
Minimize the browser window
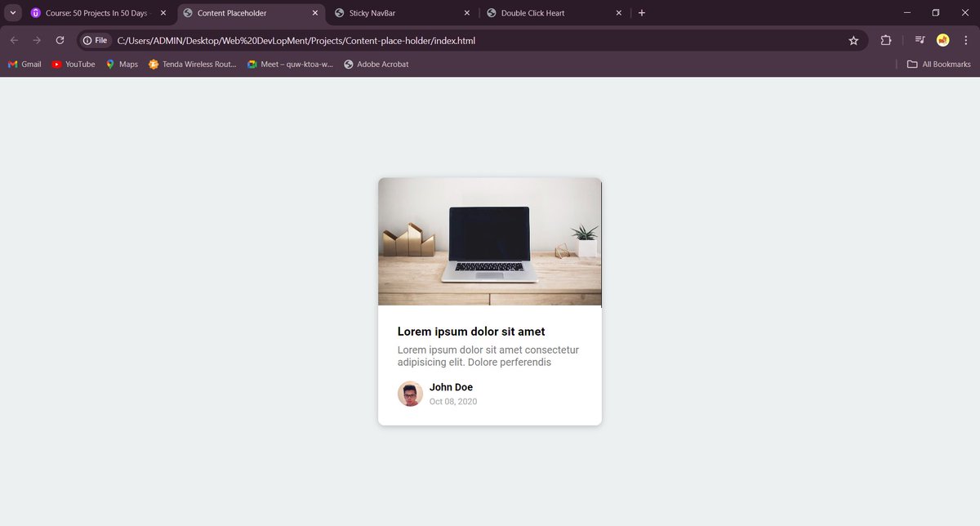coord(907,13)
